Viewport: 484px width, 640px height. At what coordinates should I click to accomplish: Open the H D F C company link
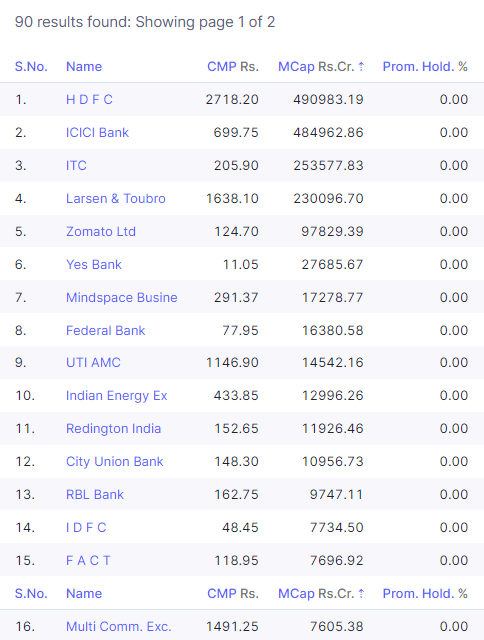(x=89, y=100)
